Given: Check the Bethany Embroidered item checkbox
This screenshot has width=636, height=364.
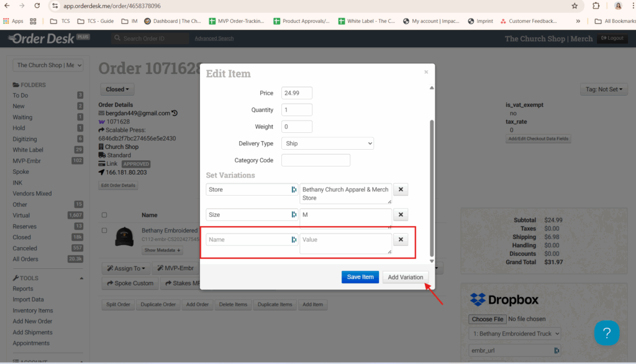Looking at the screenshot, I should point(104,230).
